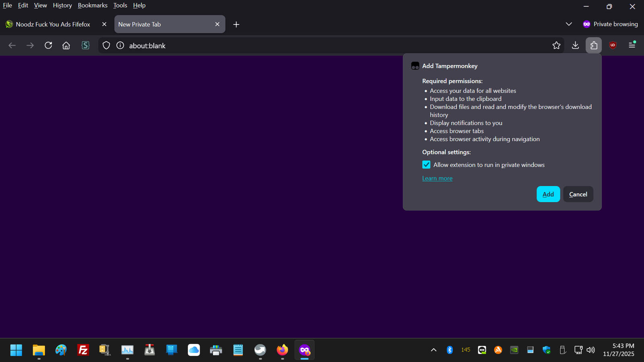Close the New Private Tab
This screenshot has width=644, height=362.
tap(217, 24)
